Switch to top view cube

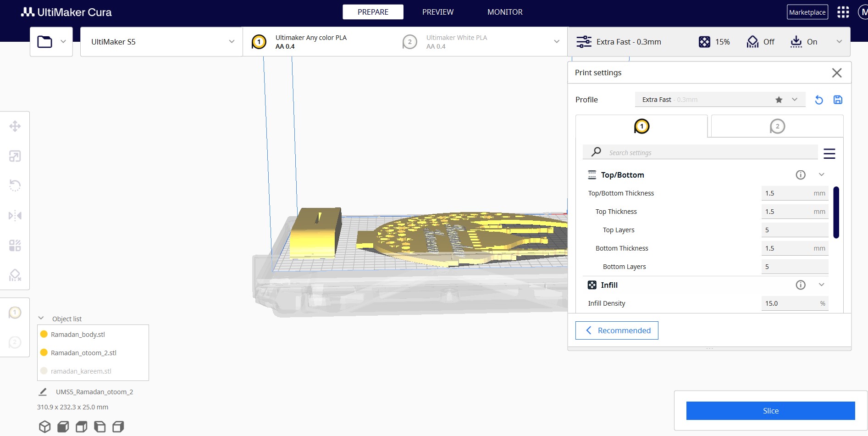click(81, 427)
